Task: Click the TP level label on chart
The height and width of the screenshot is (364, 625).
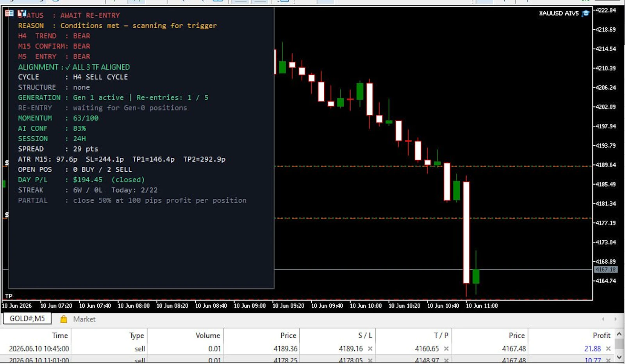Action: click(9, 296)
